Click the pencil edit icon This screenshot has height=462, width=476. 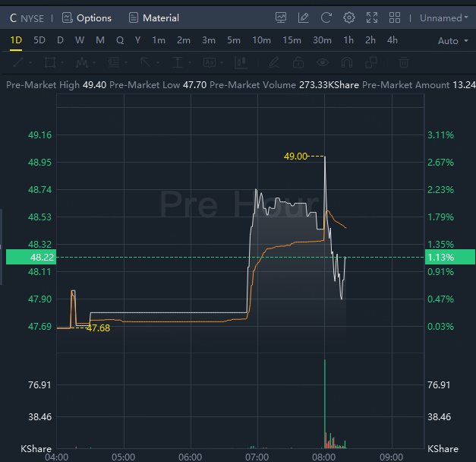click(304, 17)
